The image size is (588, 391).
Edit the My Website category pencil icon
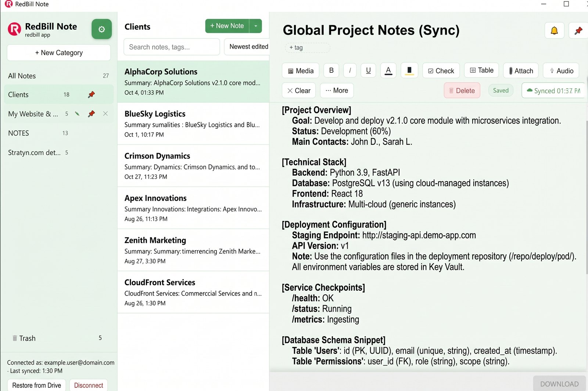[77, 114]
